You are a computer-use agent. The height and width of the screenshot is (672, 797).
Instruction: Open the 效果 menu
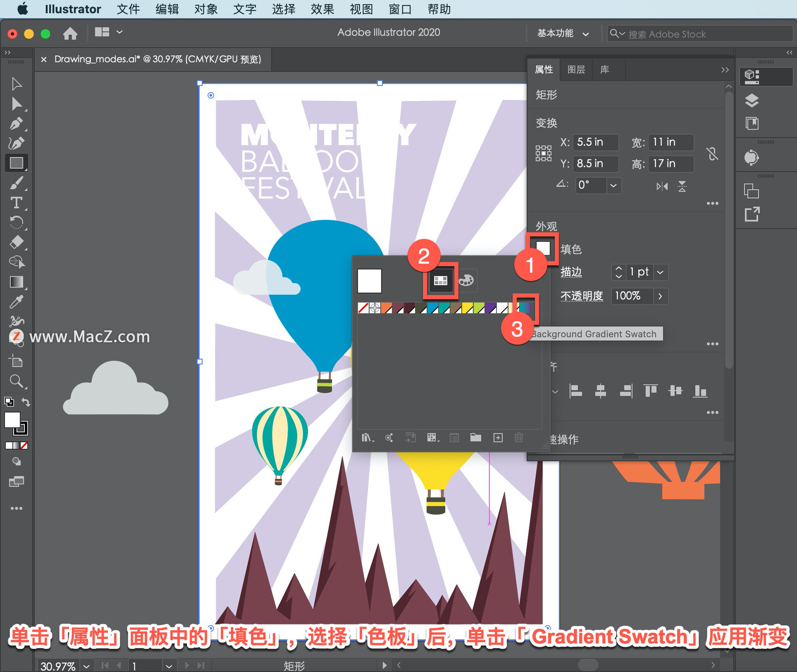(322, 9)
